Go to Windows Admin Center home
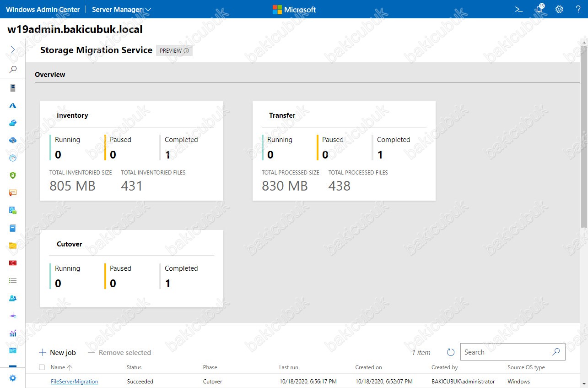This screenshot has width=588, height=388. (x=43, y=9)
